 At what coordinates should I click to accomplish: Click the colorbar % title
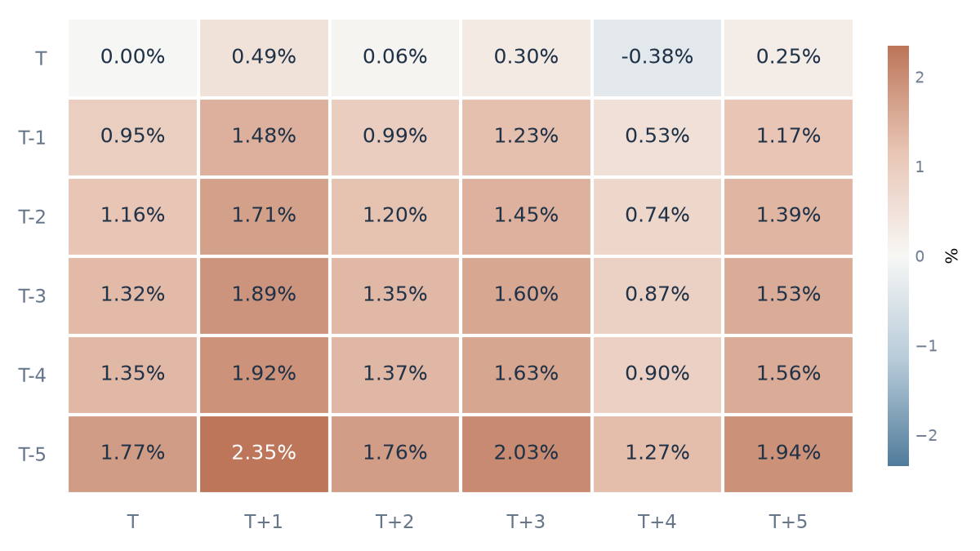point(951,256)
